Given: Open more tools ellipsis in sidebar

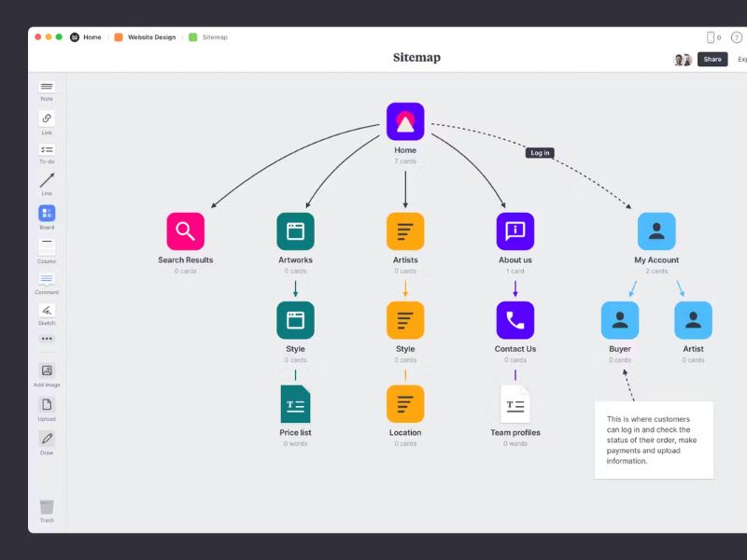Looking at the screenshot, I should pyautogui.click(x=47, y=339).
